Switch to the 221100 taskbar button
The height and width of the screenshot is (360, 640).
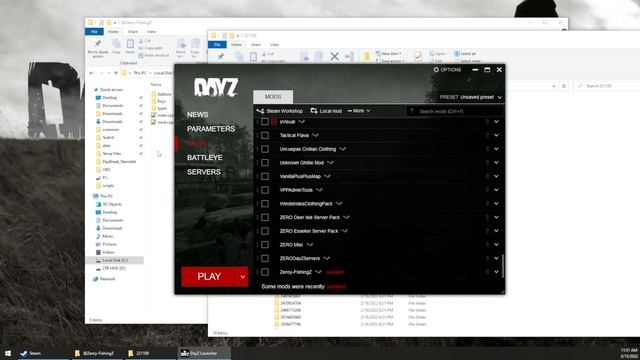coord(150,353)
